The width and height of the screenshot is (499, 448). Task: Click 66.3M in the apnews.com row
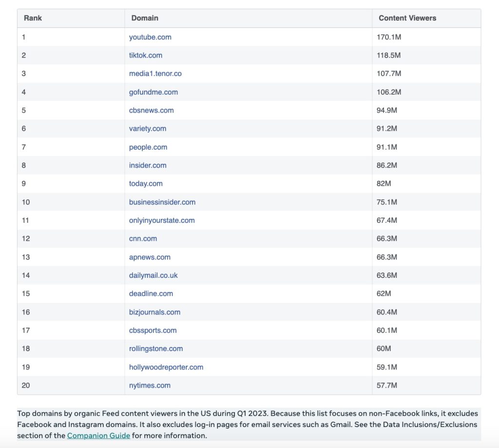tap(386, 257)
